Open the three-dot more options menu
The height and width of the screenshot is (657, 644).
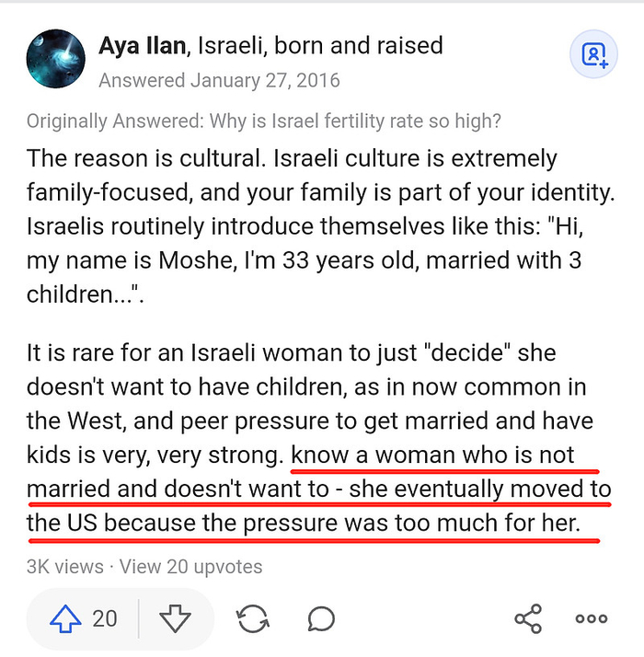click(x=591, y=618)
